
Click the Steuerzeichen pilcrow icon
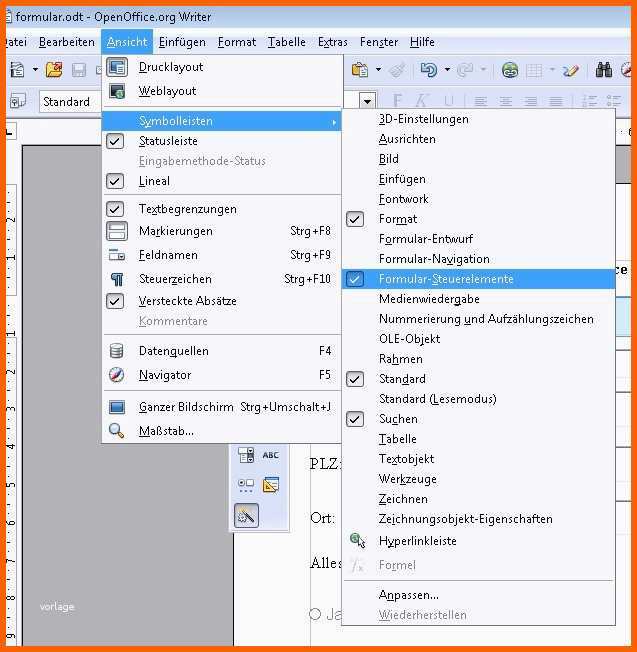[x=117, y=279]
